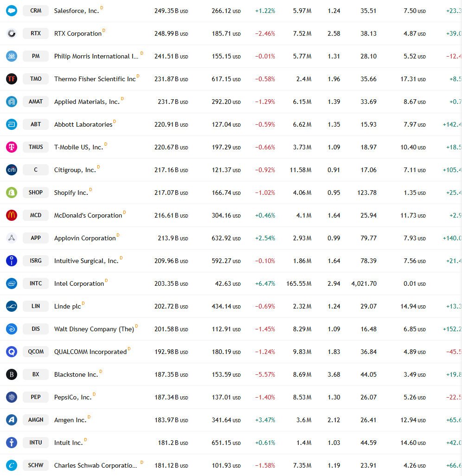Click the PepsiCo globe logo icon
This screenshot has height=476, width=462.
pyautogui.click(x=12, y=397)
